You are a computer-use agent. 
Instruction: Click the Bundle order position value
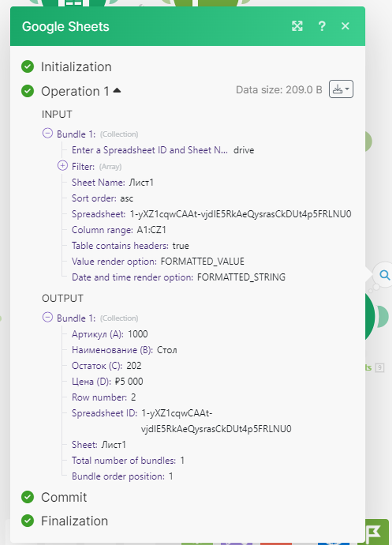171,476
